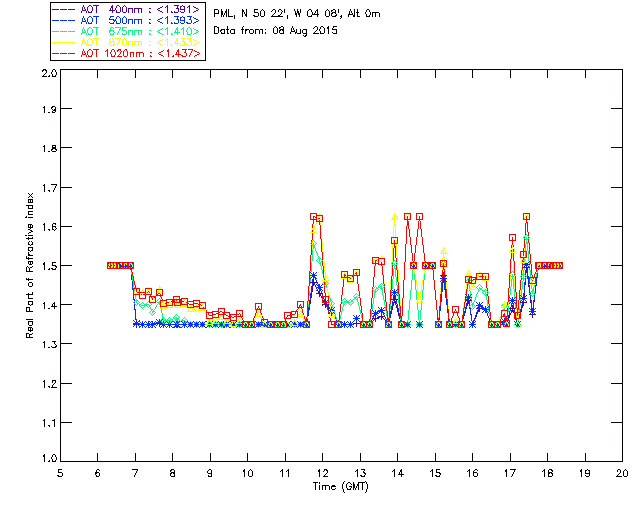Click the 11 x-axis tick label

(285, 473)
